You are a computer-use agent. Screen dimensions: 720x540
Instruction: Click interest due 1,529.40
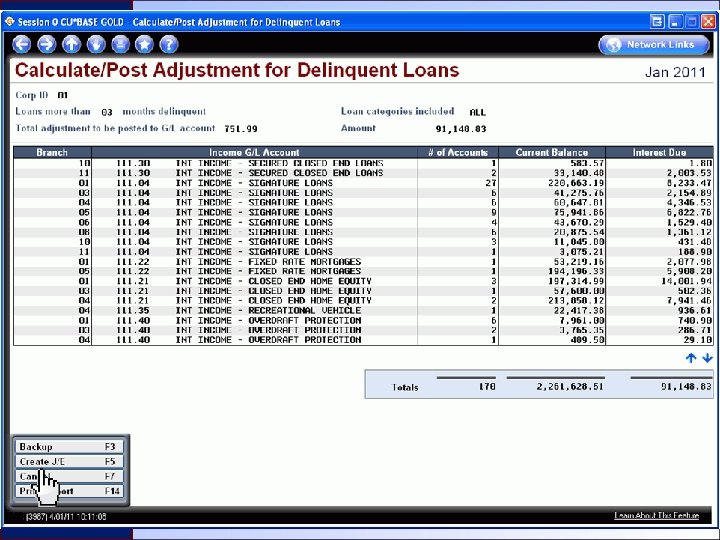(689, 222)
